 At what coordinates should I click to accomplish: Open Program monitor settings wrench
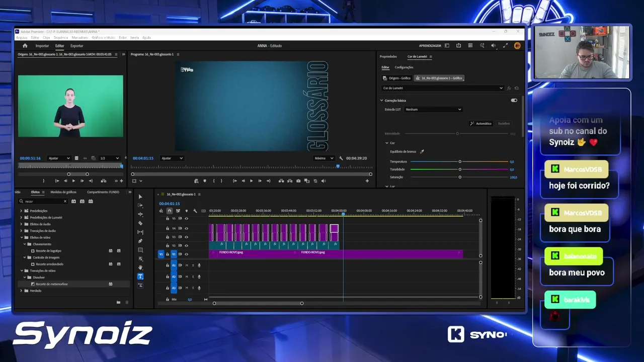pyautogui.click(x=341, y=158)
